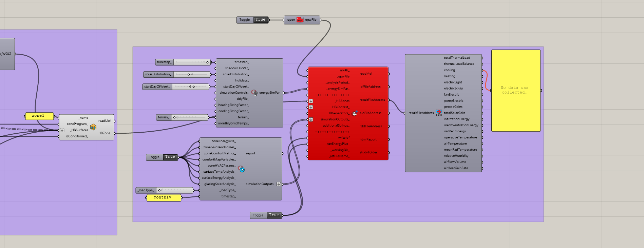This screenshot has width=644, height=248.
Task: Click the zoneComfortMetrics_ input
Action: [x=220, y=153]
